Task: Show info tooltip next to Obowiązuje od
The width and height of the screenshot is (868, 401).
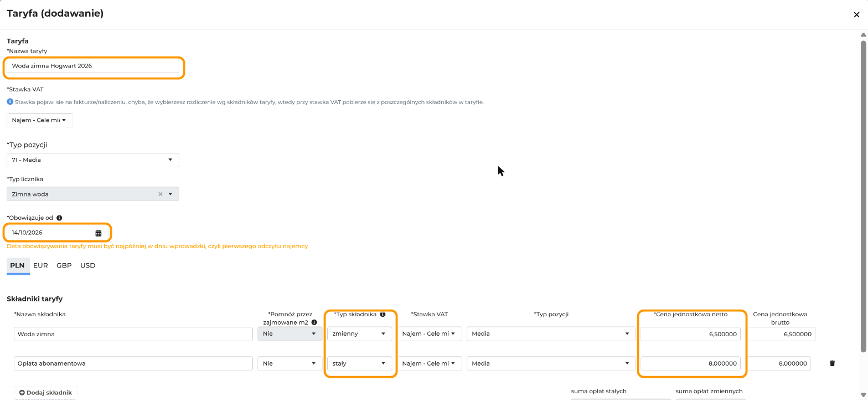Action: 59,218
